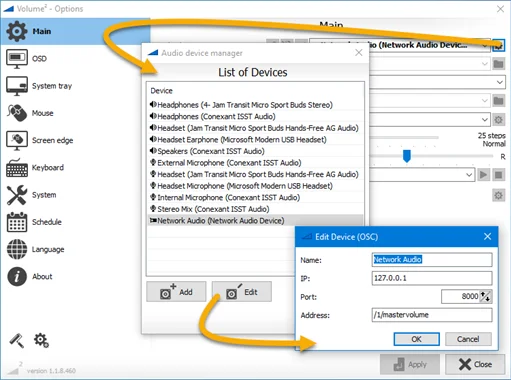Image resolution: width=511 pixels, height=380 pixels.
Task: Click the play button for the sound test
Action: click(483, 175)
